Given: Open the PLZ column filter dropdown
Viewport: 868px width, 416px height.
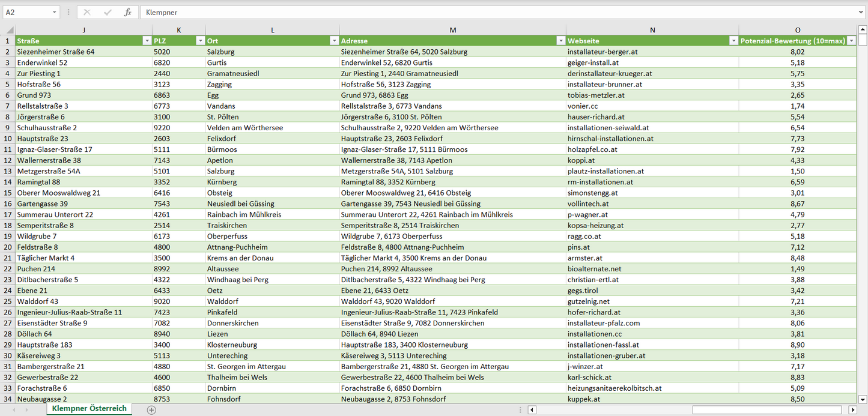Looking at the screenshot, I should pyautogui.click(x=200, y=41).
